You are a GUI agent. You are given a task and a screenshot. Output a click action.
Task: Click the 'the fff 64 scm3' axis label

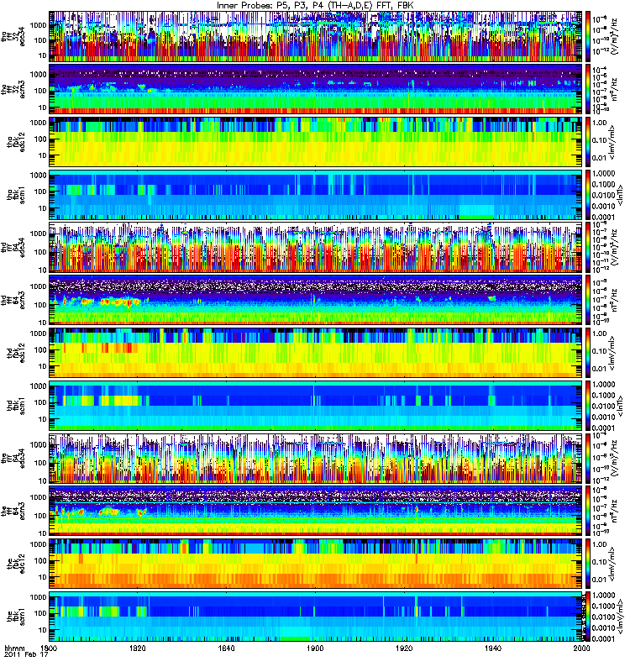(x=13, y=512)
